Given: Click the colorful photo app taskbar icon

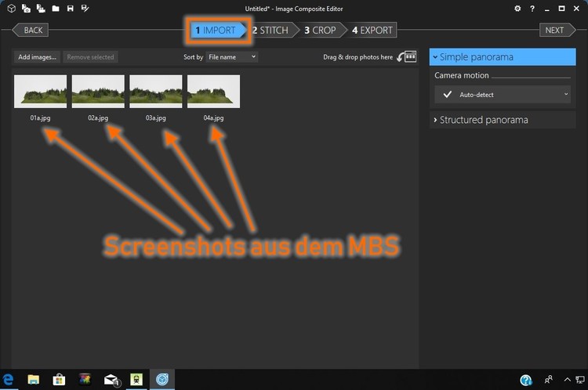Looking at the screenshot, I should point(85,379).
